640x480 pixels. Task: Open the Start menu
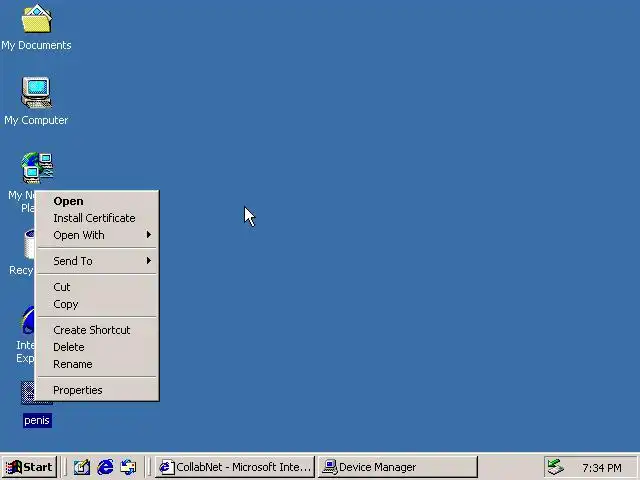(29, 467)
